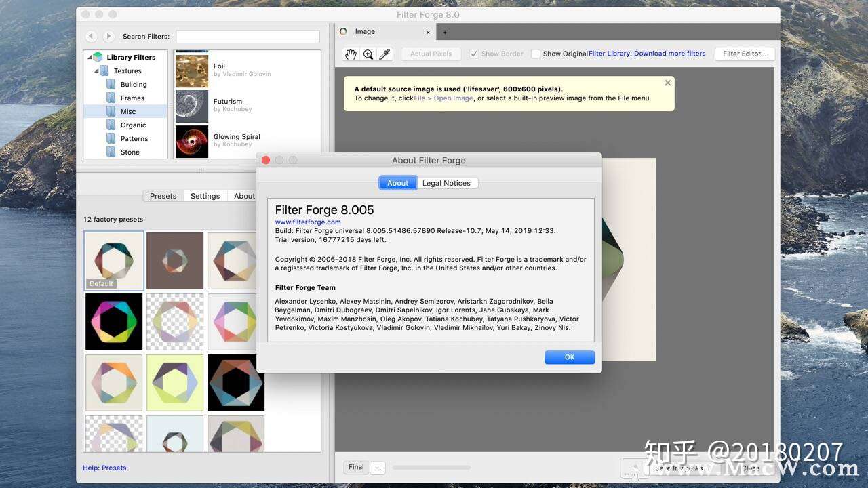Close the Image tab
The image size is (868, 488).
(x=428, y=32)
